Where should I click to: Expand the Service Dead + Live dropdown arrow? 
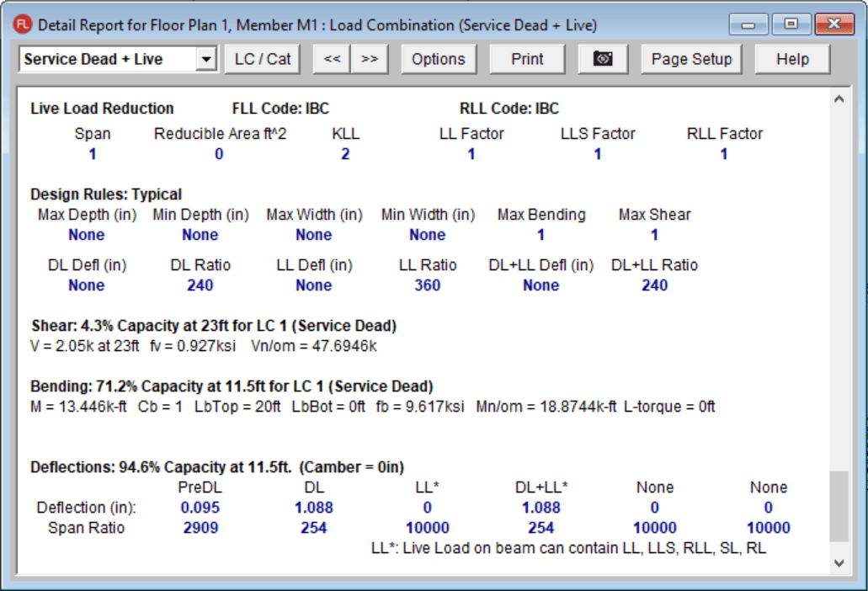coord(205,60)
